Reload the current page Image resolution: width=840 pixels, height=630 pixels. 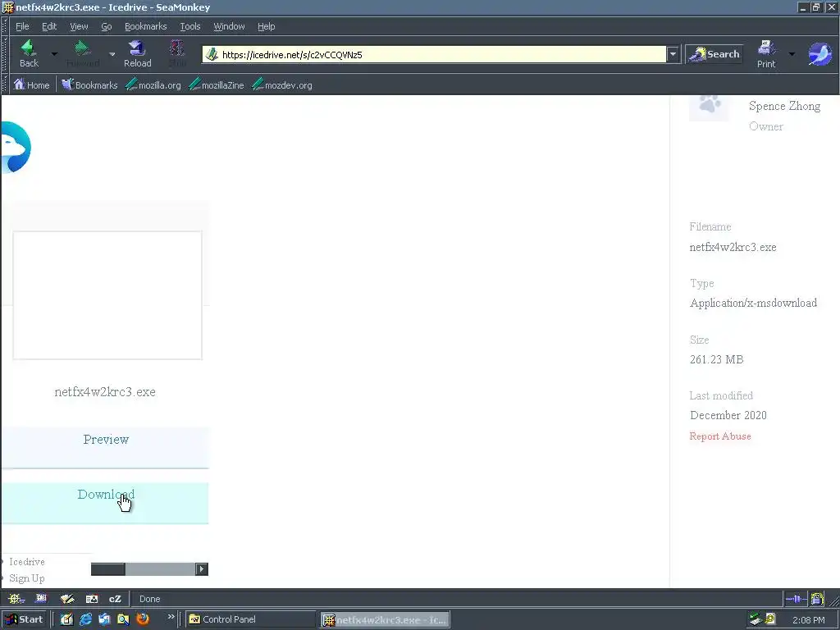[x=138, y=53]
